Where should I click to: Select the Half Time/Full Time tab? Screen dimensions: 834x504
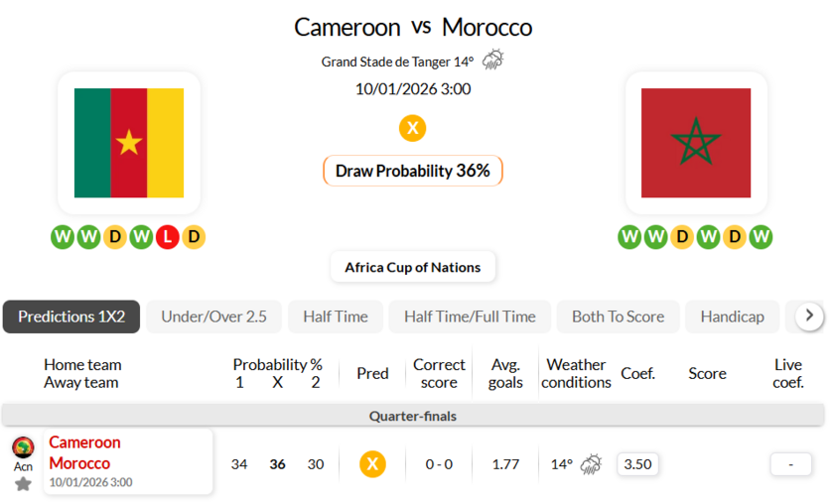[470, 316]
